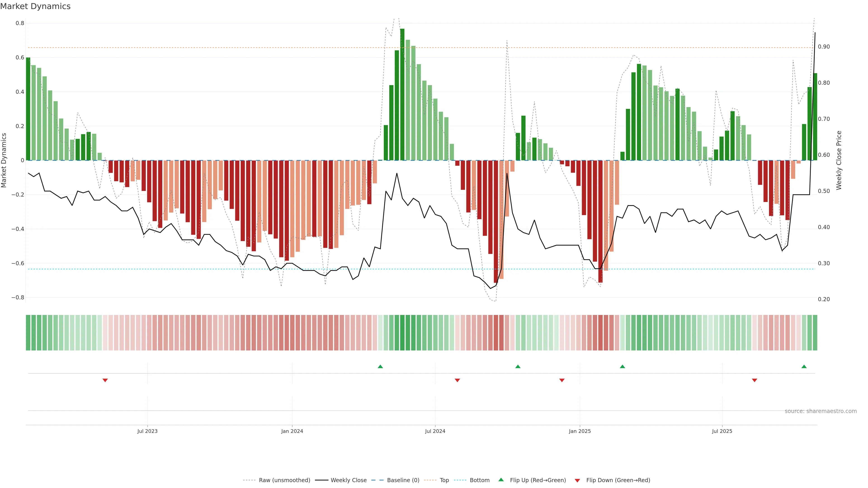Click the Flip Up legend triangle icon
Image resolution: width=868 pixels, height=488 pixels.
click(x=501, y=480)
